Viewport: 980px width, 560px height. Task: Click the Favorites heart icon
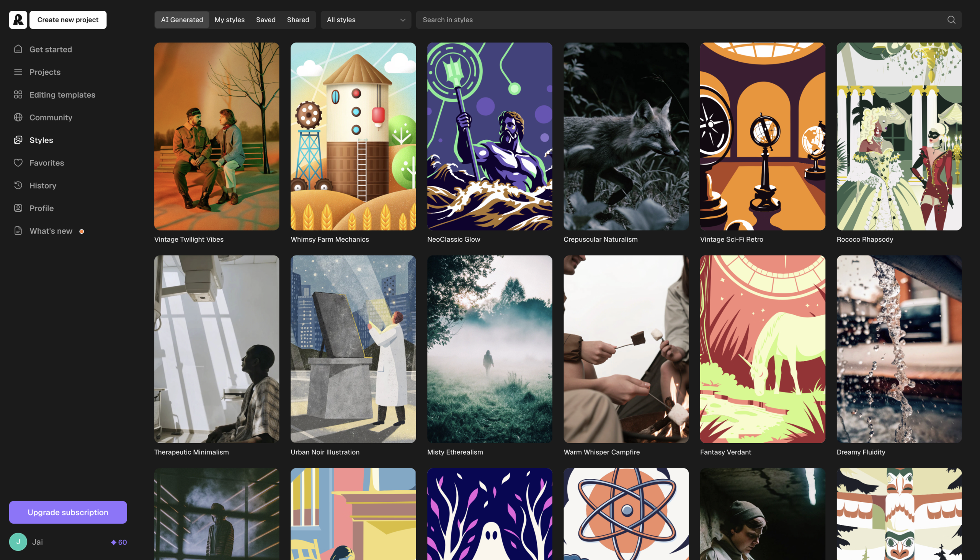18,163
